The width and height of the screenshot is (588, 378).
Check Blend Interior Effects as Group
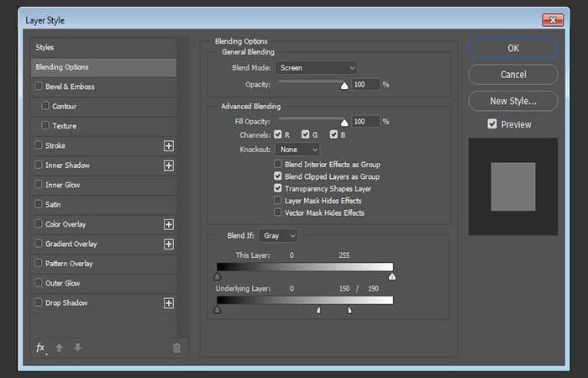click(x=278, y=164)
